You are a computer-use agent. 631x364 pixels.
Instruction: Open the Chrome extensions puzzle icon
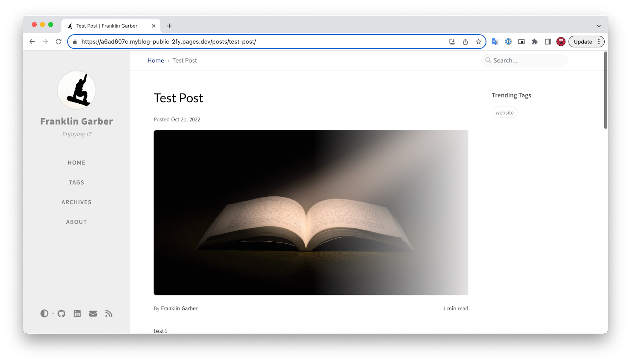[x=534, y=42]
